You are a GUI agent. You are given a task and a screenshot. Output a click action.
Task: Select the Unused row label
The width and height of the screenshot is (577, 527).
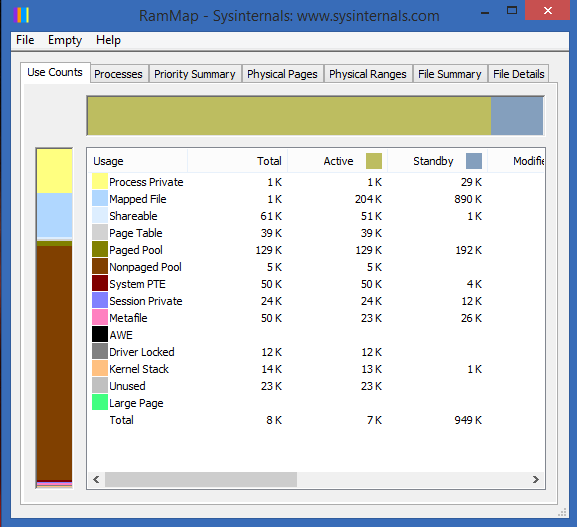[127, 386]
